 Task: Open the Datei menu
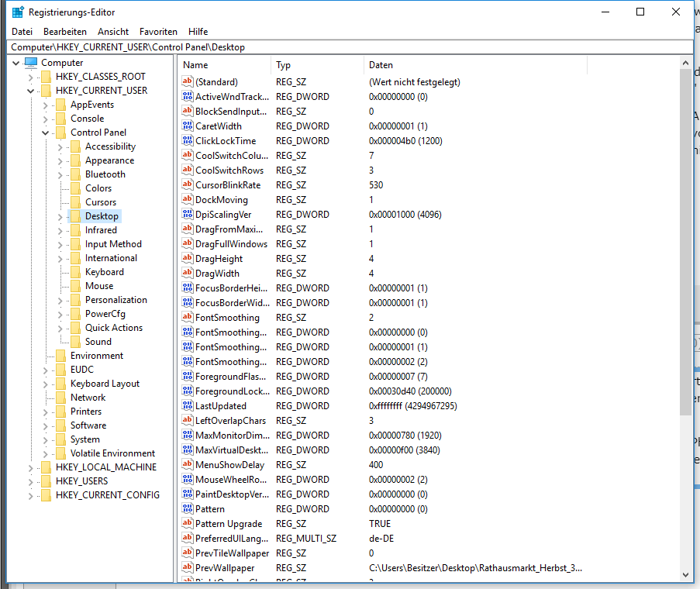coord(22,32)
